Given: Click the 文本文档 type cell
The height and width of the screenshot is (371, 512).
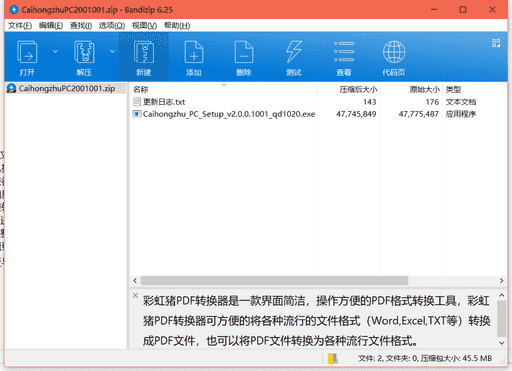Looking at the screenshot, I should coord(461,102).
